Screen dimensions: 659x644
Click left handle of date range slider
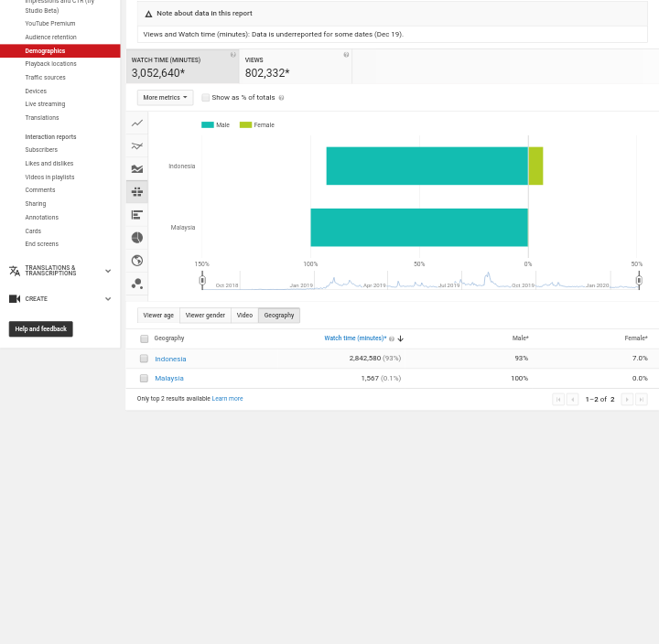coord(202,280)
